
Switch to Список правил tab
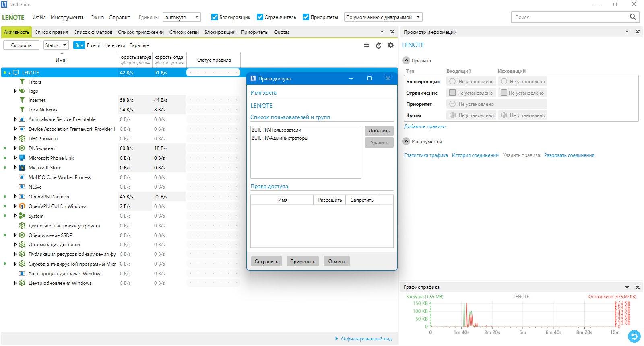click(52, 32)
